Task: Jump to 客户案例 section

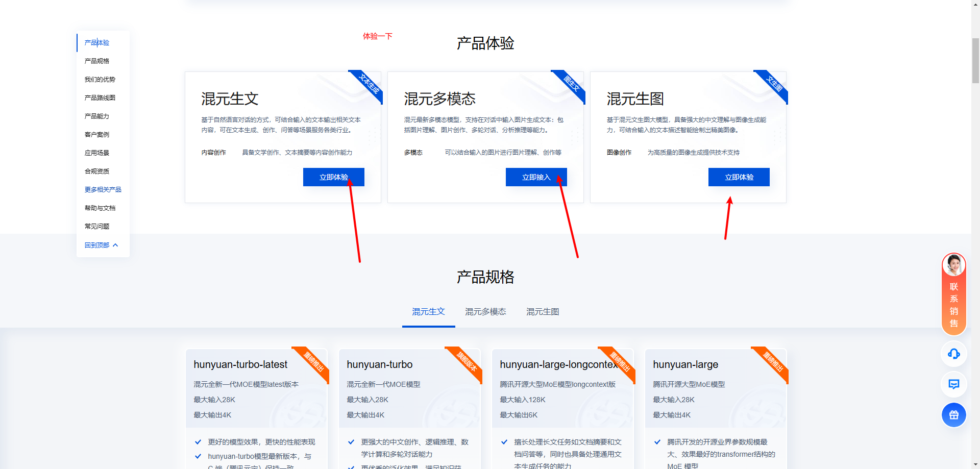Action: click(97, 135)
